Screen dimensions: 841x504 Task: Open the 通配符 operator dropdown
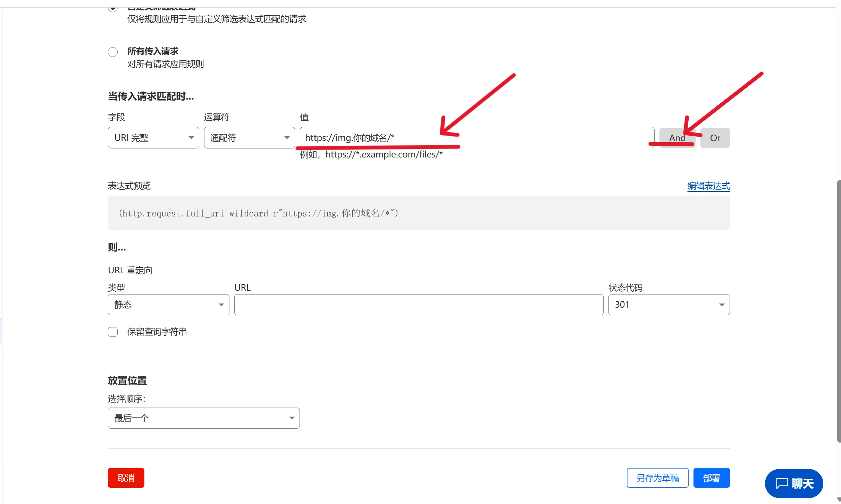[x=249, y=138]
